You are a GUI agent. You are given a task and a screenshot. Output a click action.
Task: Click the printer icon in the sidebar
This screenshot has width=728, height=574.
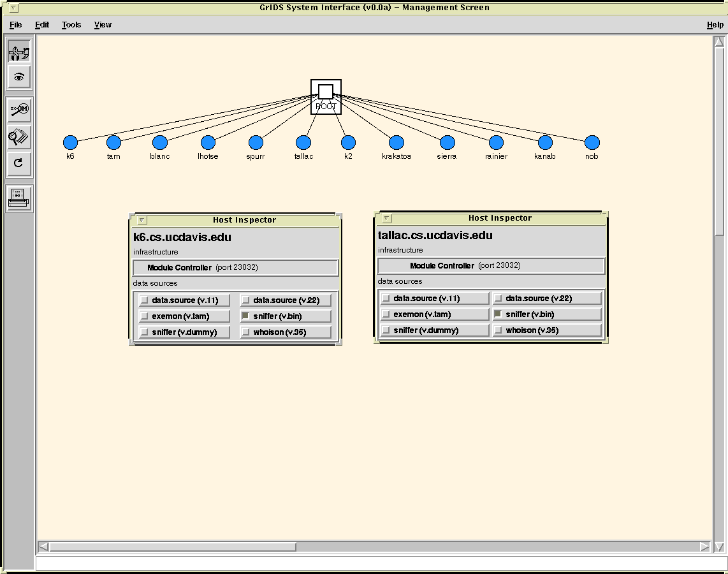pos(19,198)
